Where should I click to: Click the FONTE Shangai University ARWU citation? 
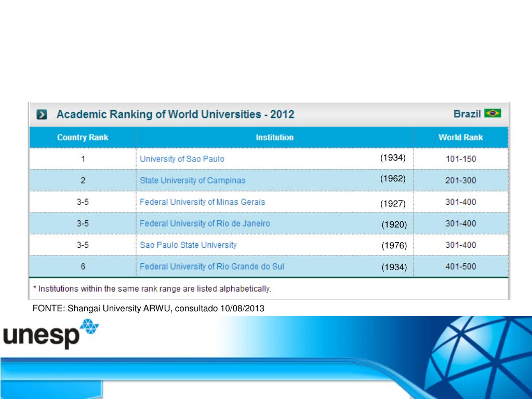[148, 309]
